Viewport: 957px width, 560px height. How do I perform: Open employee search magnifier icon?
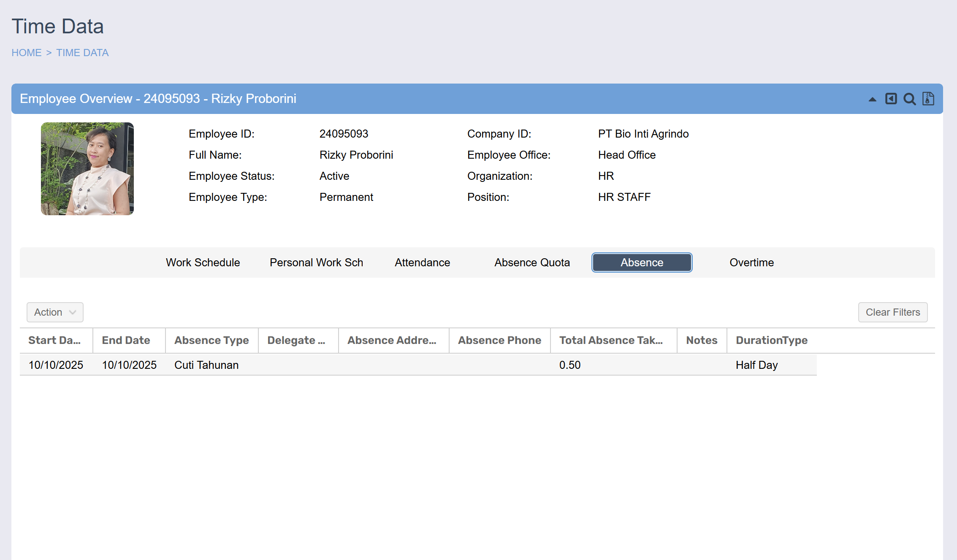point(909,99)
